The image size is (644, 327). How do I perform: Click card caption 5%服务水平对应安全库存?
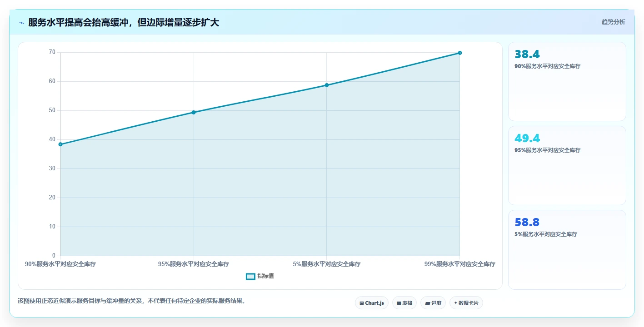click(546, 234)
